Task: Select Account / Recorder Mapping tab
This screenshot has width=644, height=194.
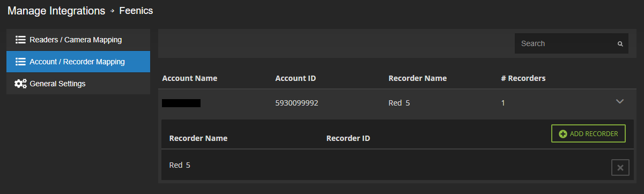Action: tap(78, 62)
